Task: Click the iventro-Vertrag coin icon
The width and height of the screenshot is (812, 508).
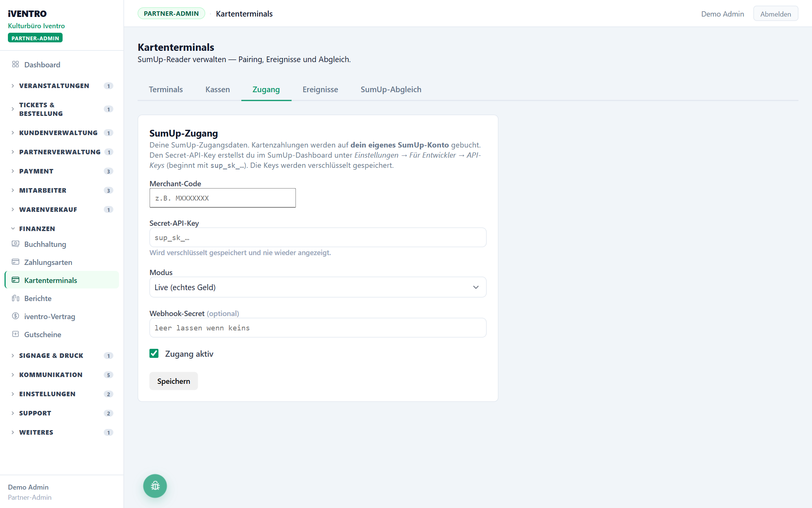Action: 15,316
